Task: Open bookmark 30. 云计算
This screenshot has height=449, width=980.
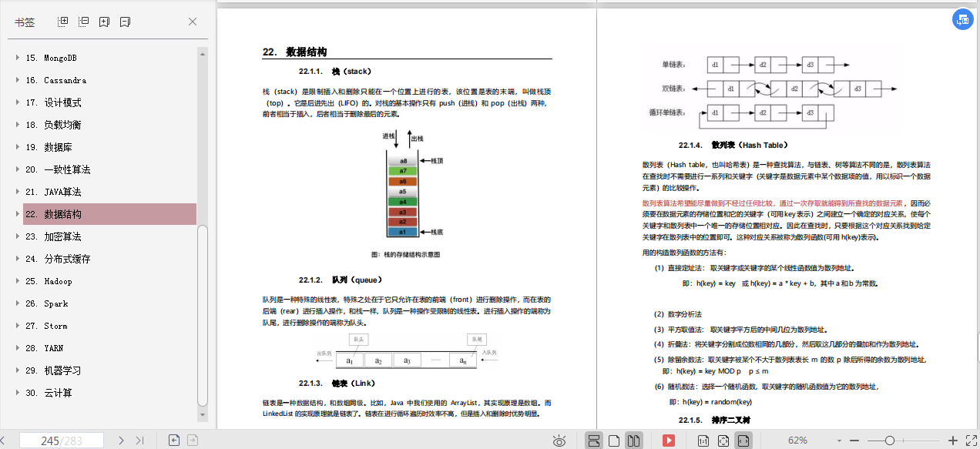Action: 49,393
